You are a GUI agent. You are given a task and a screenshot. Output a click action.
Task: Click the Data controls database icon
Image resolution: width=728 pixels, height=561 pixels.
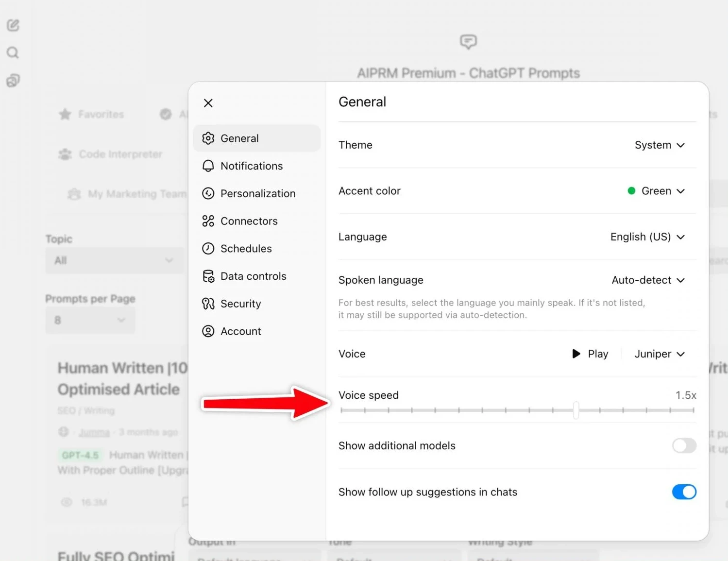pos(208,276)
